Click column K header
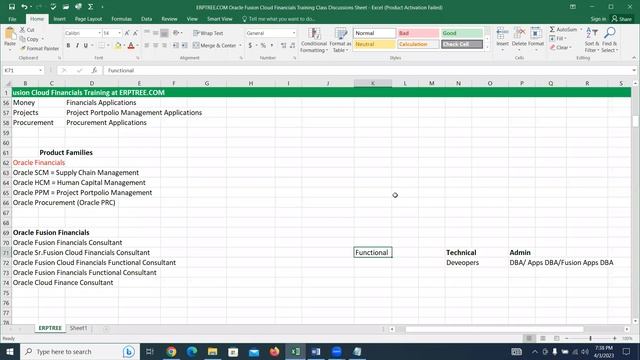Image resolution: width=640 pixels, height=360 pixels. point(373,83)
